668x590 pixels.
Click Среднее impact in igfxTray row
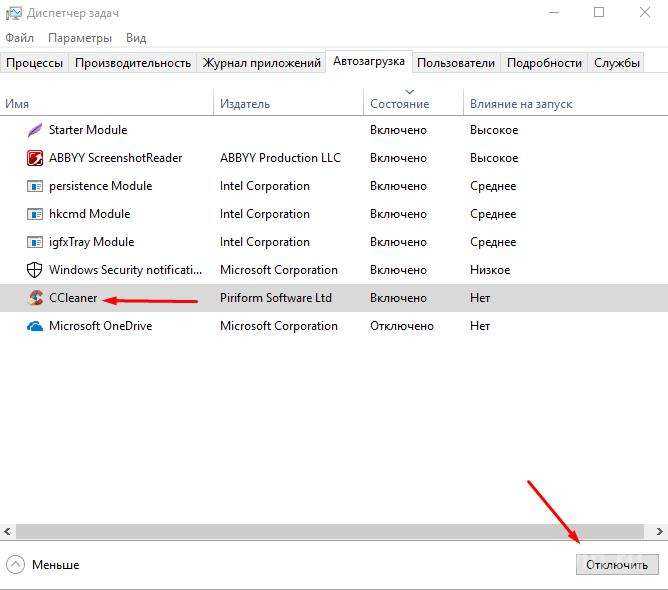pyautogui.click(x=493, y=242)
